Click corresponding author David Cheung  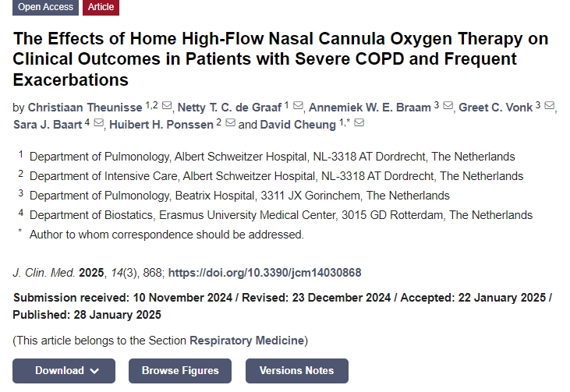(298, 124)
